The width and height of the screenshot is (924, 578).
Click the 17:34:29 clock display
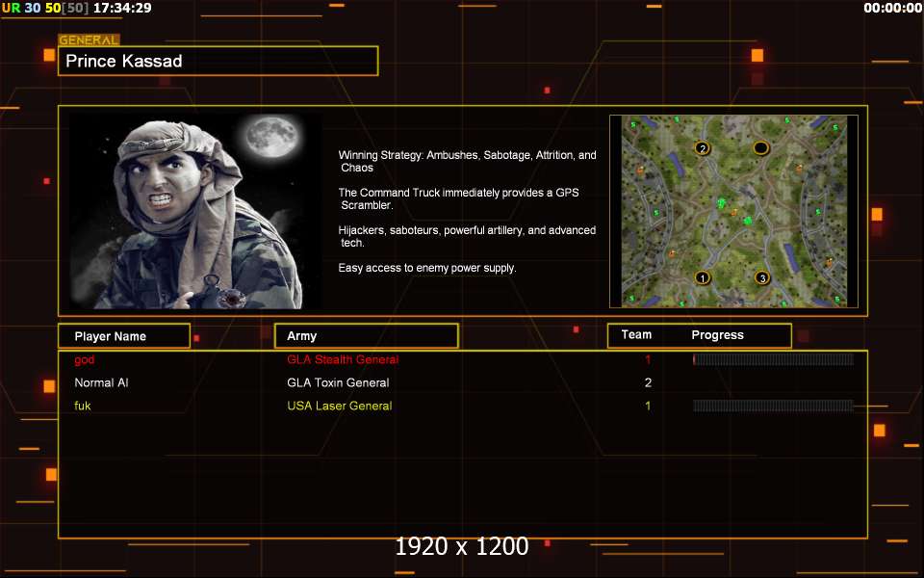tap(122, 8)
